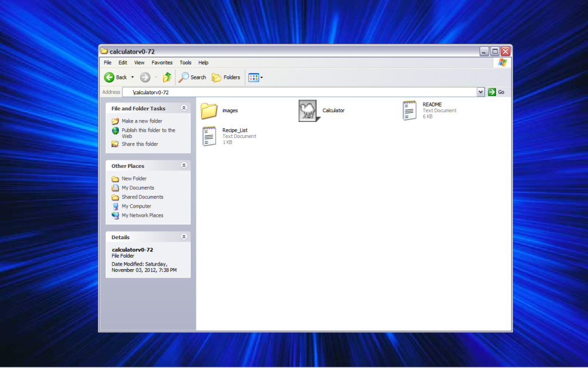588x368 pixels.
Task: Click the My Computer sidebar icon
Action: pyautogui.click(x=115, y=206)
